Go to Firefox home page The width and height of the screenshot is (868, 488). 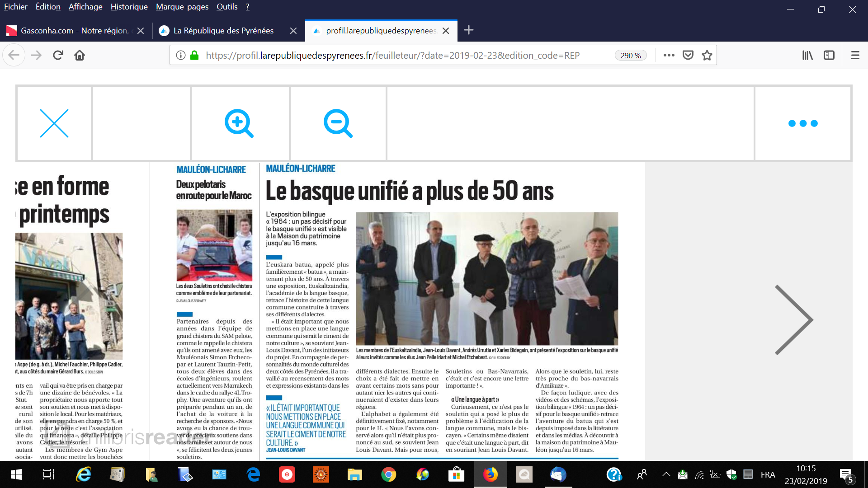coord(80,55)
